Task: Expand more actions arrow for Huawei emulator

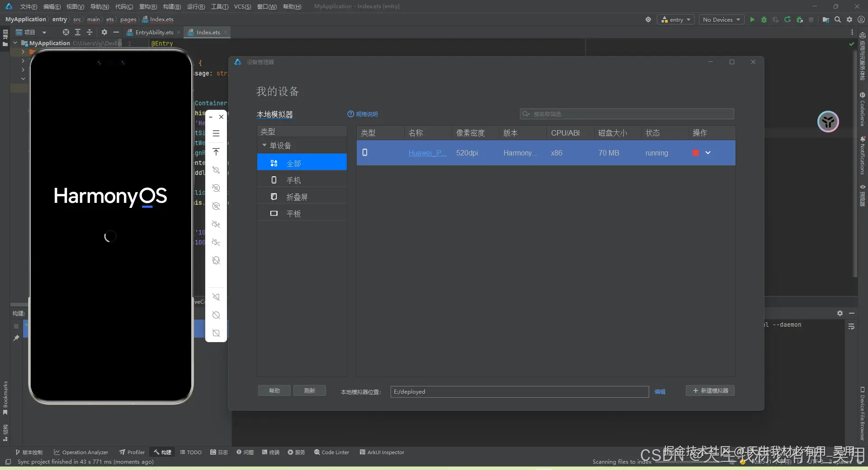Action: click(x=708, y=153)
